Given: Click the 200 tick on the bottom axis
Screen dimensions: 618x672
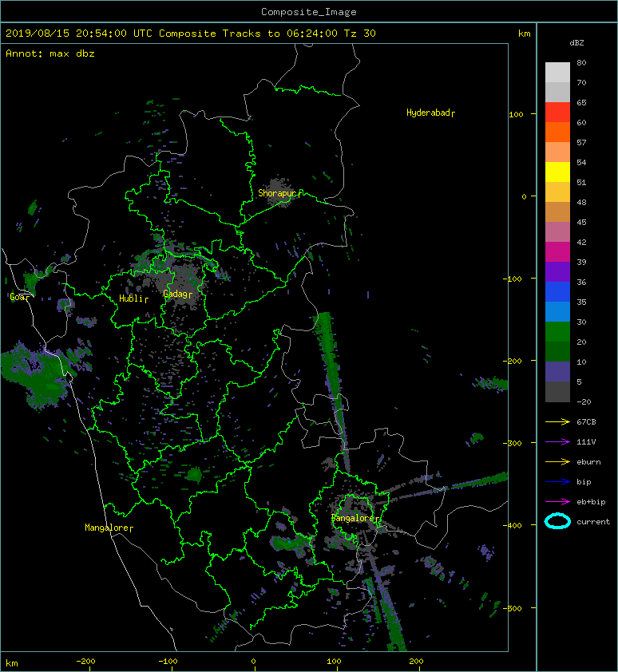Looking at the screenshot, I should coord(417,662).
